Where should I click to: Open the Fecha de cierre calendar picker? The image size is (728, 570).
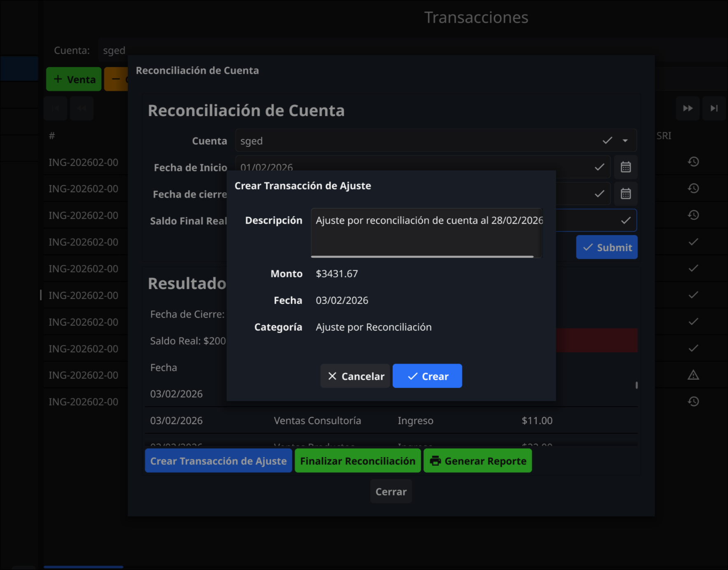(625, 194)
